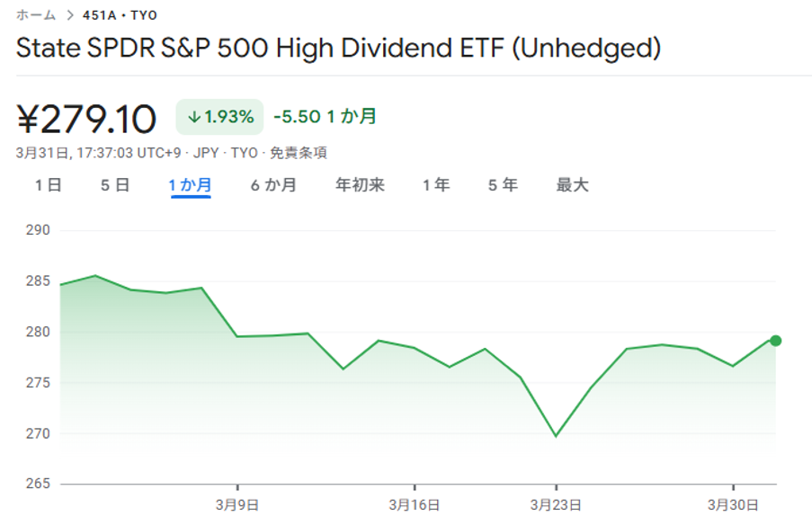
Task: Select the 1か月 time range tab
Action: (190, 185)
